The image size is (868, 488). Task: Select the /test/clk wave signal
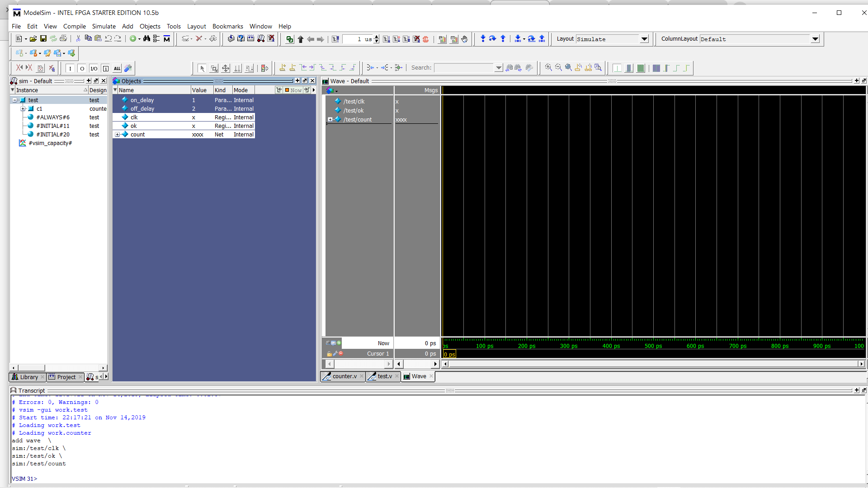click(354, 102)
